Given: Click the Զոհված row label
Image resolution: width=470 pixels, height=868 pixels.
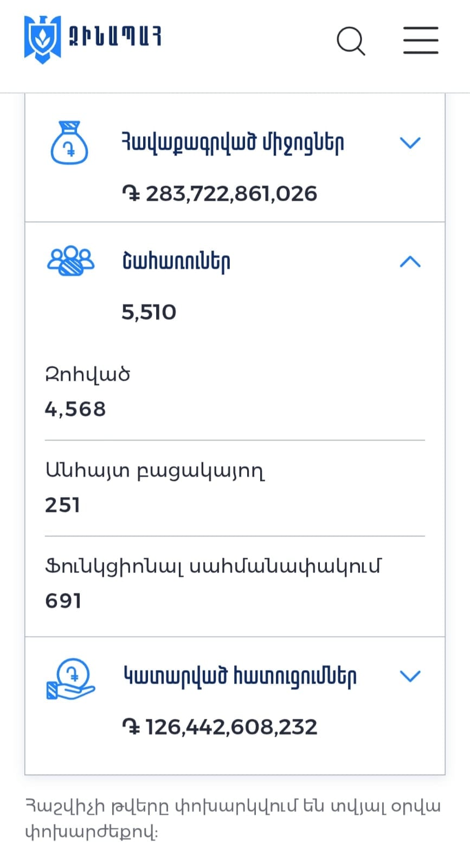Looking at the screenshot, I should point(87,374).
